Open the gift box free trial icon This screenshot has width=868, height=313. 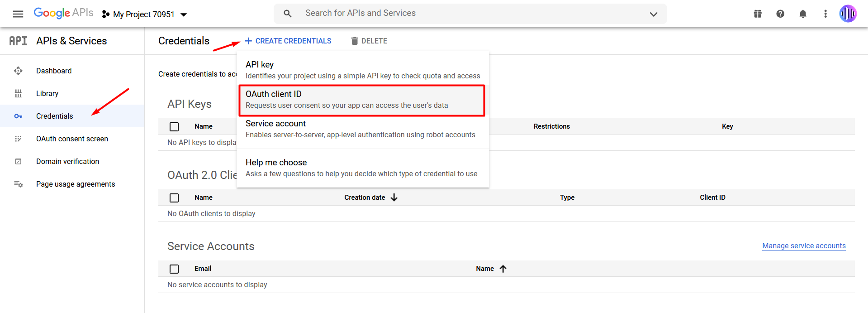tap(758, 14)
